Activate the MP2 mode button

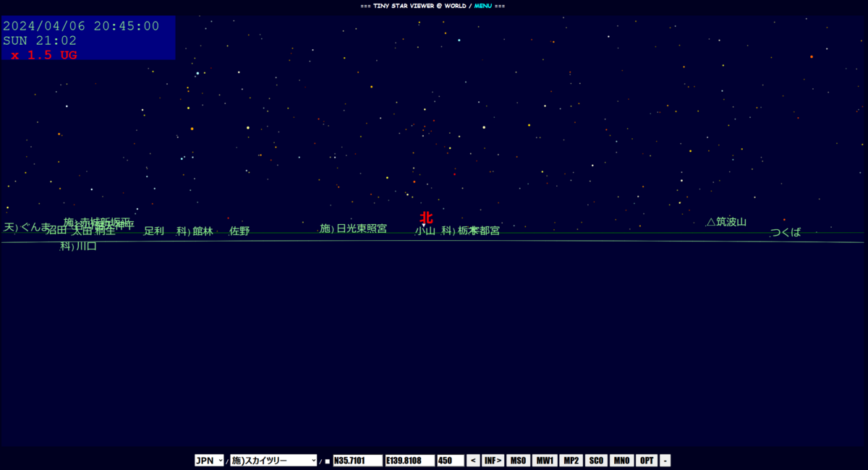tap(570, 460)
